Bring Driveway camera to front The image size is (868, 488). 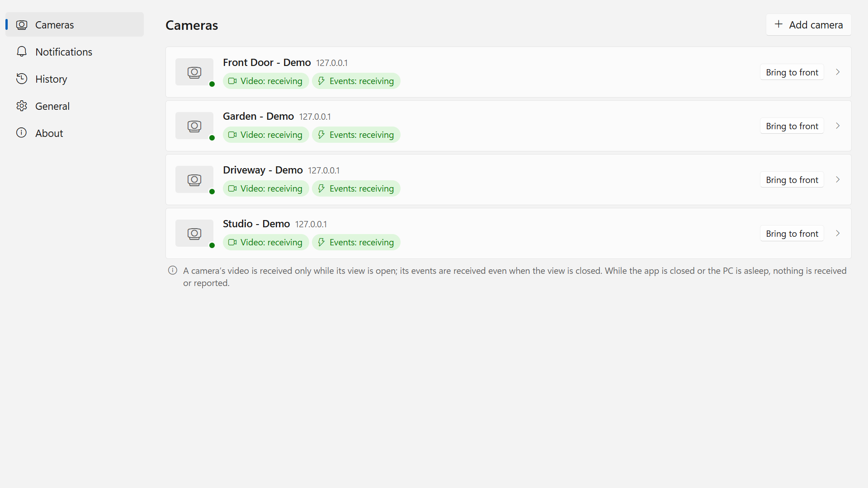point(792,180)
